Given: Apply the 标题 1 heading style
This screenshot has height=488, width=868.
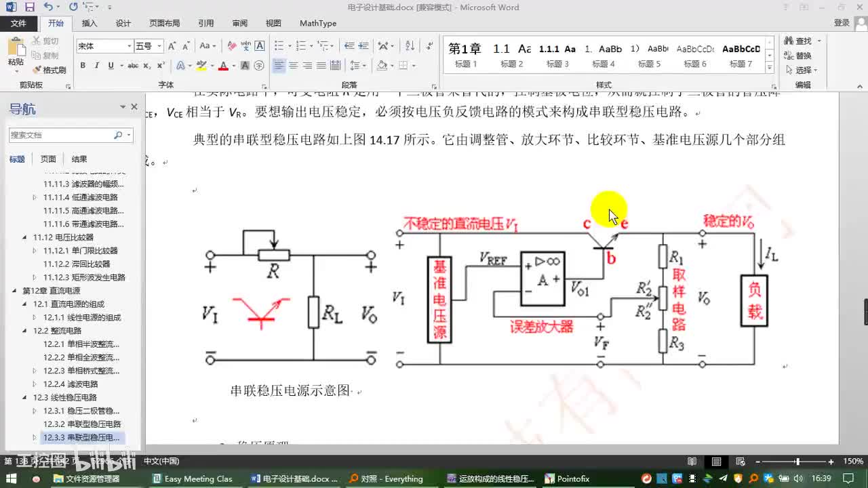Looking at the screenshot, I should coord(465,55).
